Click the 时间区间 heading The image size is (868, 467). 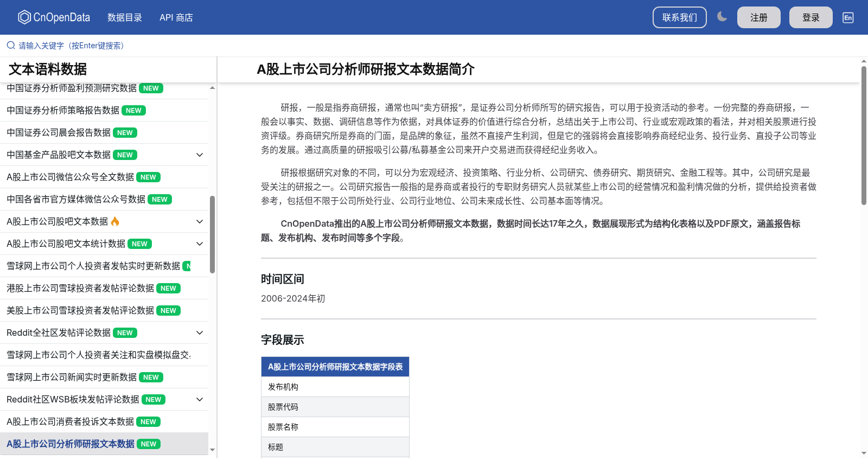pos(283,279)
